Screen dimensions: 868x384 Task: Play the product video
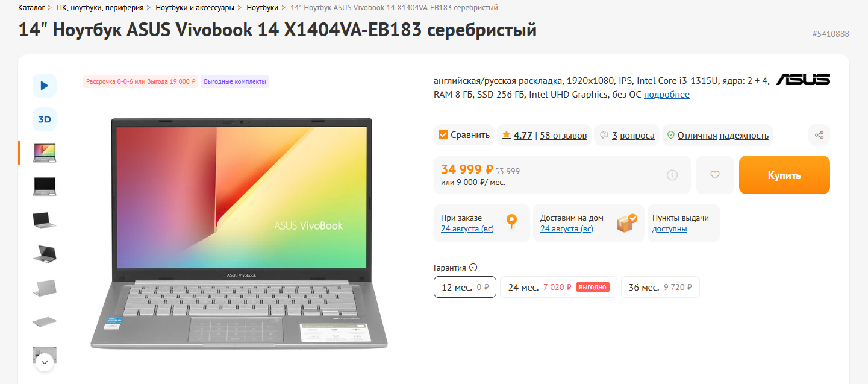coord(45,86)
